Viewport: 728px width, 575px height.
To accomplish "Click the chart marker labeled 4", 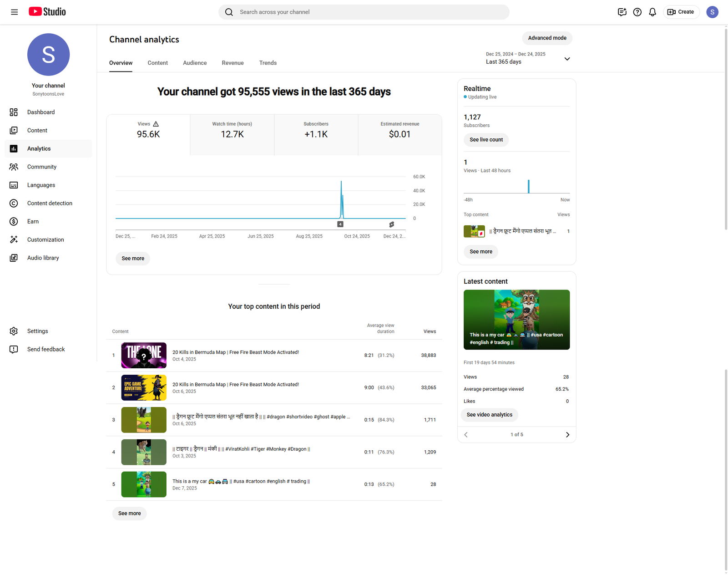I will click(x=340, y=224).
